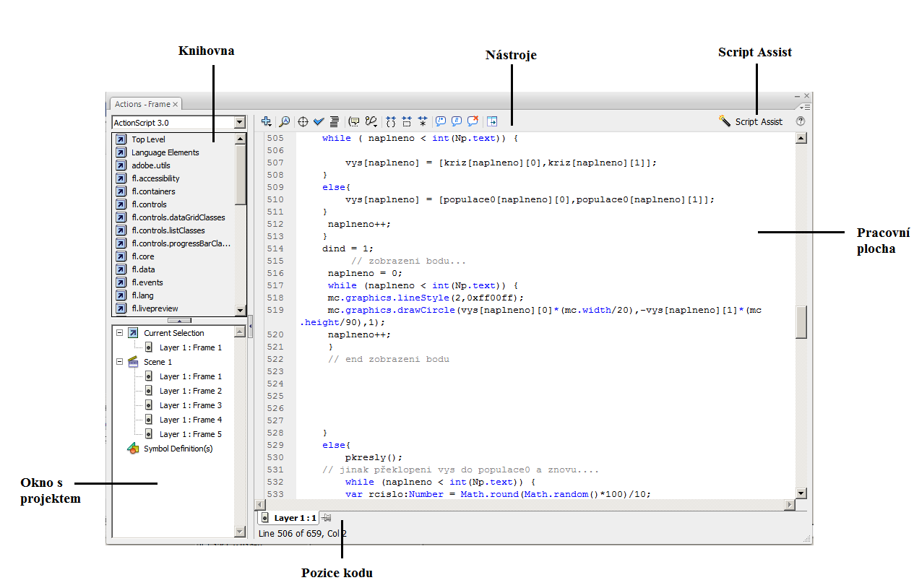This screenshot has height=588, width=914.
Task: Select Layer 1 : Frame 5 in Scene 1
Action: pos(191,434)
